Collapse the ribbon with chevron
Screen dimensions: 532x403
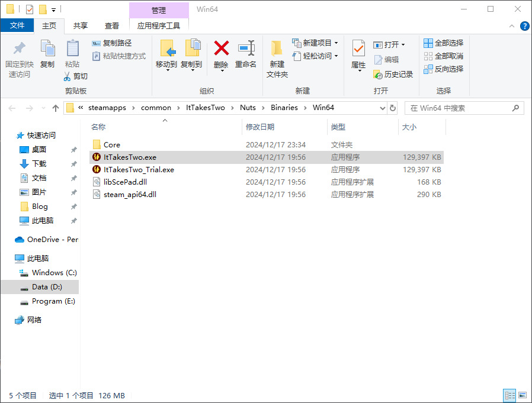click(x=512, y=26)
